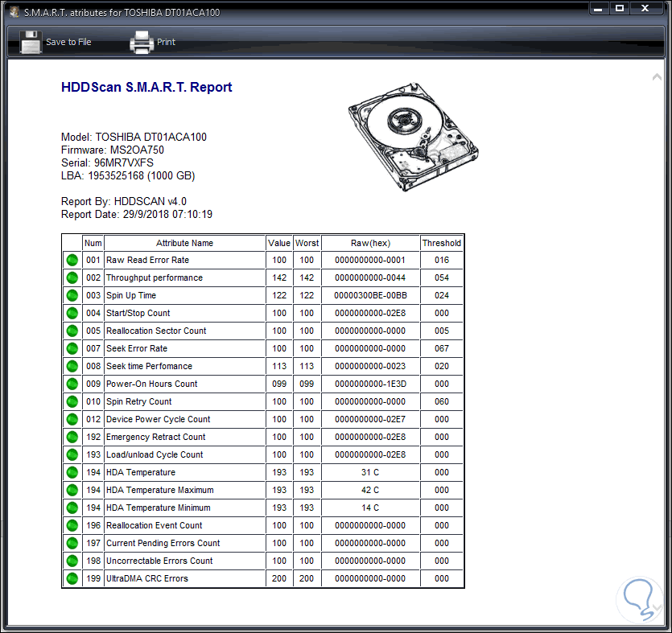The height and width of the screenshot is (633, 672).
Task: Click green status icon for HDA Temperature Minimum
Action: tap(72, 508)
